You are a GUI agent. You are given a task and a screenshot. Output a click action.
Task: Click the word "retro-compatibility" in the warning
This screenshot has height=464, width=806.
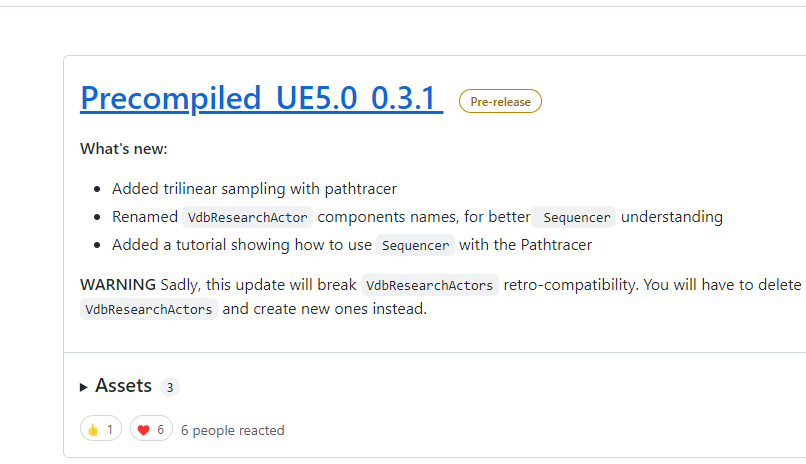click(571, 285)
